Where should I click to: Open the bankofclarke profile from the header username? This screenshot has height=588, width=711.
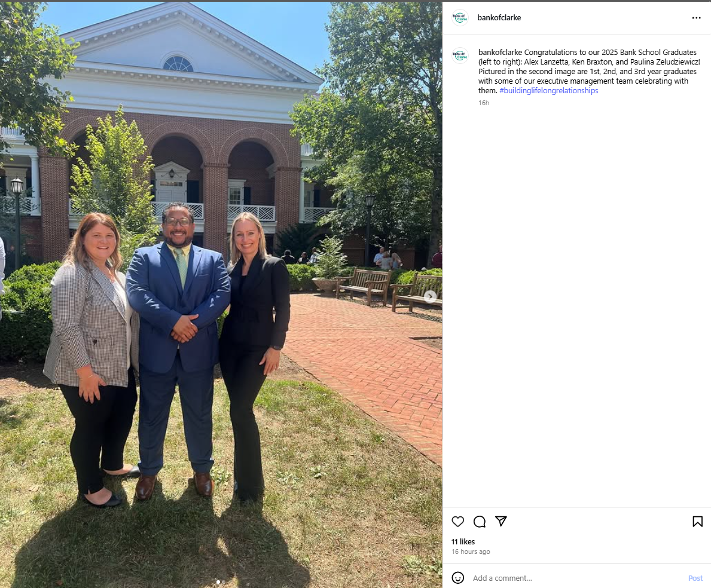tap(499, 18)
